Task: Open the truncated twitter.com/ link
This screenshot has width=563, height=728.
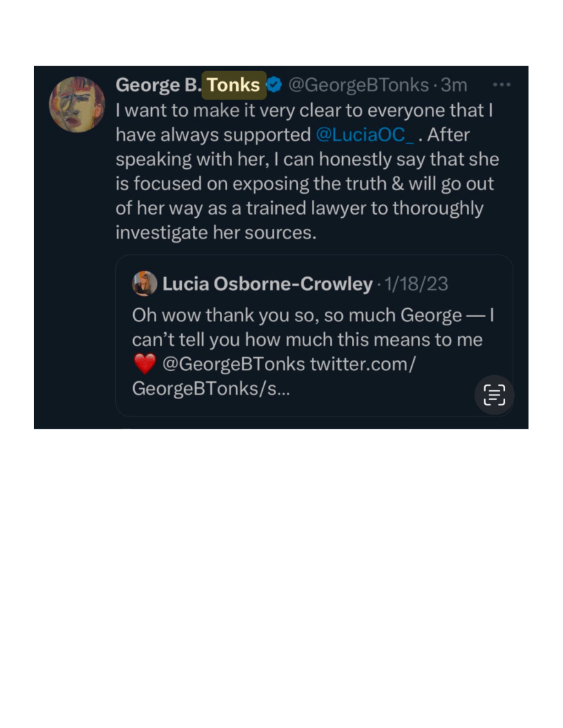Action: pyautogui.click(x=362, y=363)
